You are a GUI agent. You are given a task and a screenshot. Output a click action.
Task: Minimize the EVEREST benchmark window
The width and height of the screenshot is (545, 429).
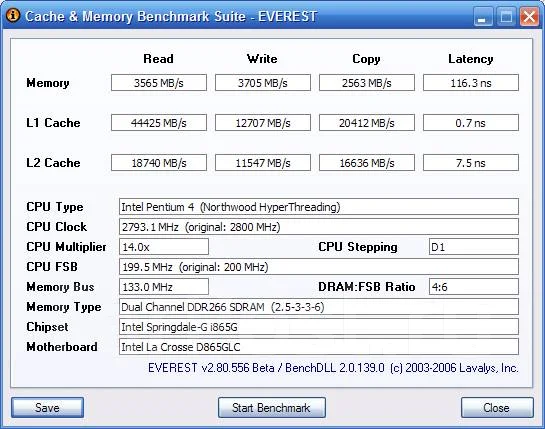tap(482, 16)
